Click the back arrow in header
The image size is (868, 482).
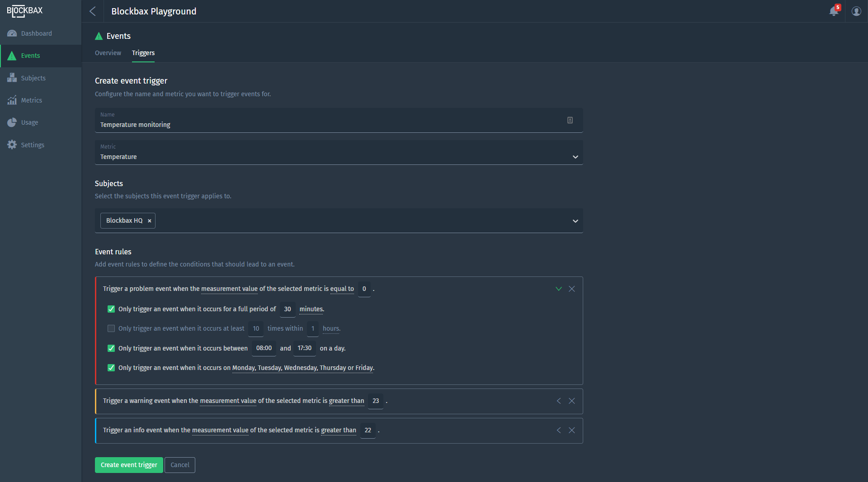coord(93,11)
